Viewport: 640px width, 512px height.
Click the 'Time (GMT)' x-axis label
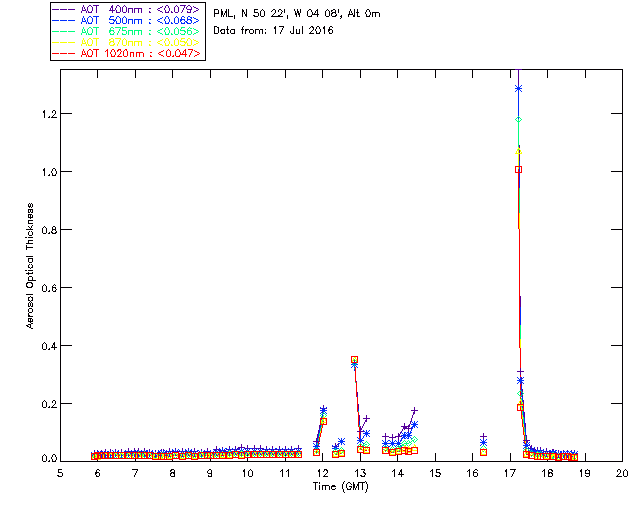[340, 486]
